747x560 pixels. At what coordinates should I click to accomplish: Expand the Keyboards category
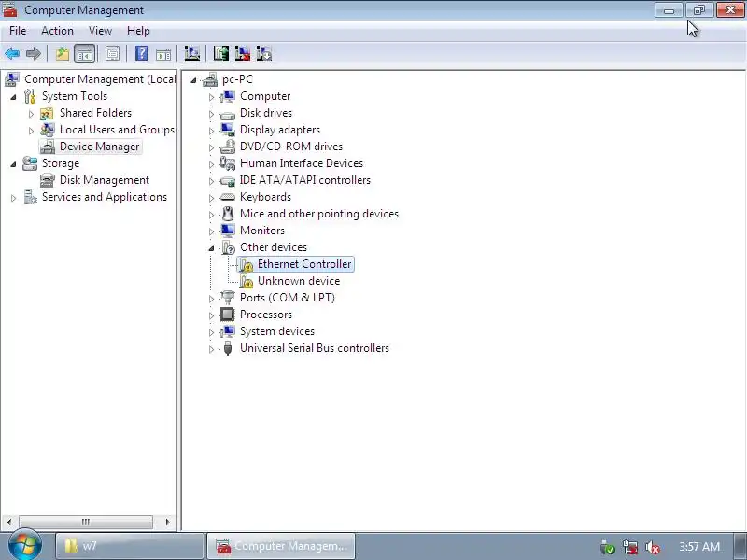[x=211, y=198]
